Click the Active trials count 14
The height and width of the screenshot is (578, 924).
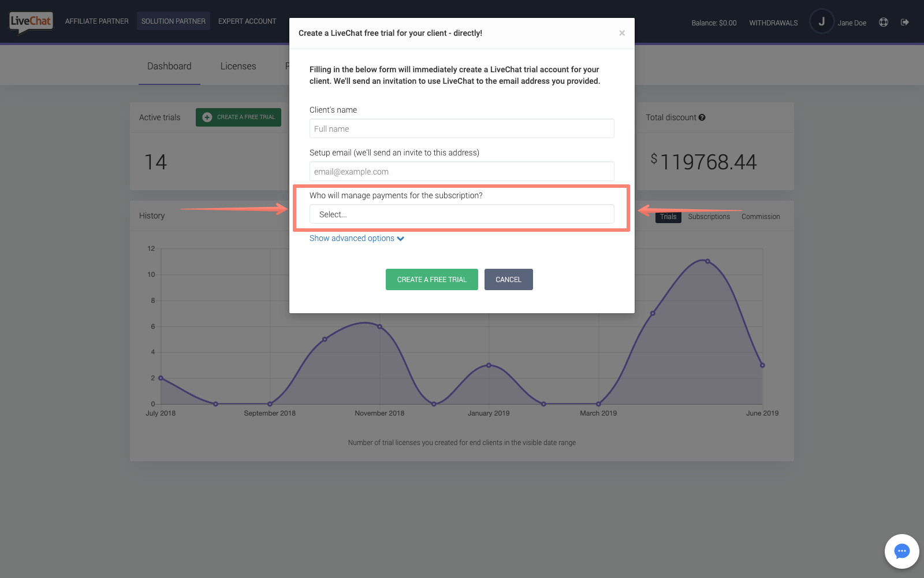click(x=155, y=162)
